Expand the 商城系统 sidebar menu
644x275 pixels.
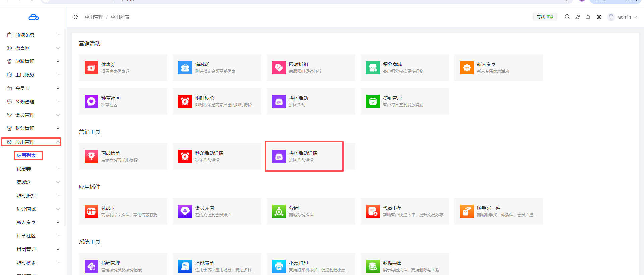pos(33,35)
